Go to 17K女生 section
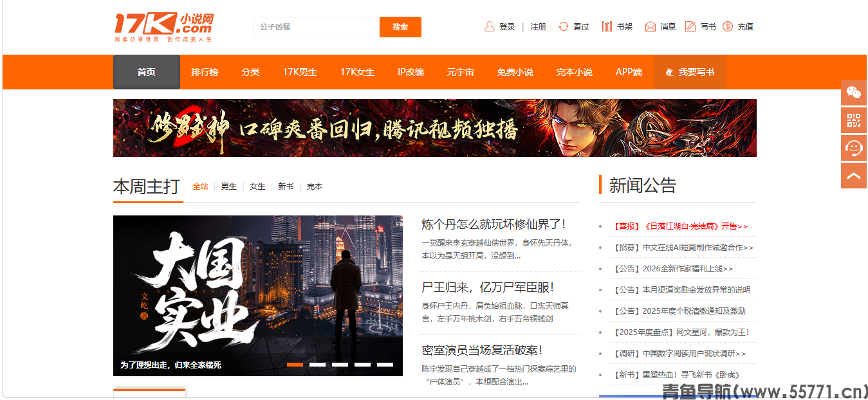This screenshot has width=868, height=400. [x=357, y=72]
